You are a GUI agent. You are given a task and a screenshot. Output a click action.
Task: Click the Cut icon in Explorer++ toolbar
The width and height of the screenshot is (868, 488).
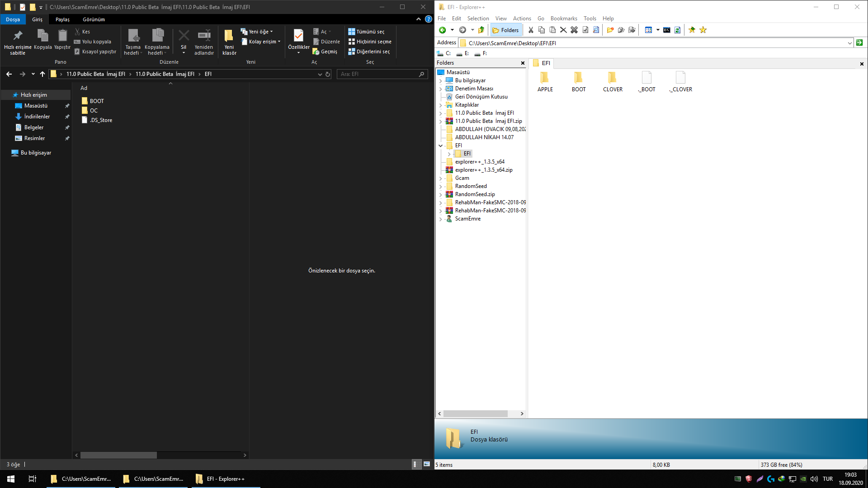coord(531,30)
